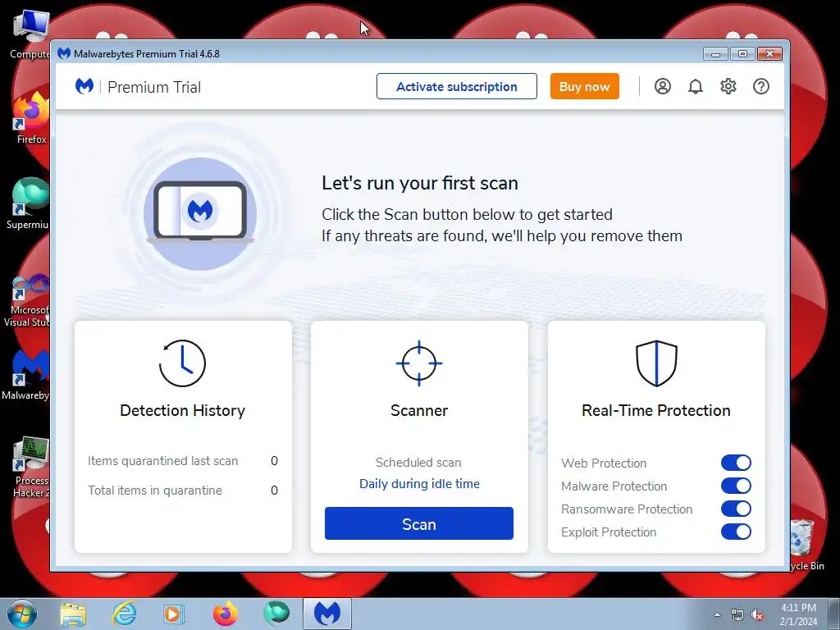
Task: Open Malwarebytes settings gear
Action: (x=728, y=86)
